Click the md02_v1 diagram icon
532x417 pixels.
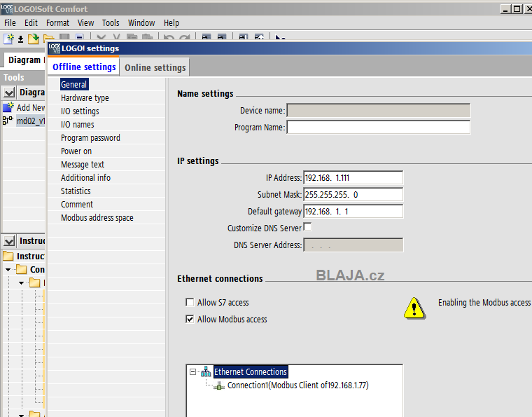click(x=8, y=121)
